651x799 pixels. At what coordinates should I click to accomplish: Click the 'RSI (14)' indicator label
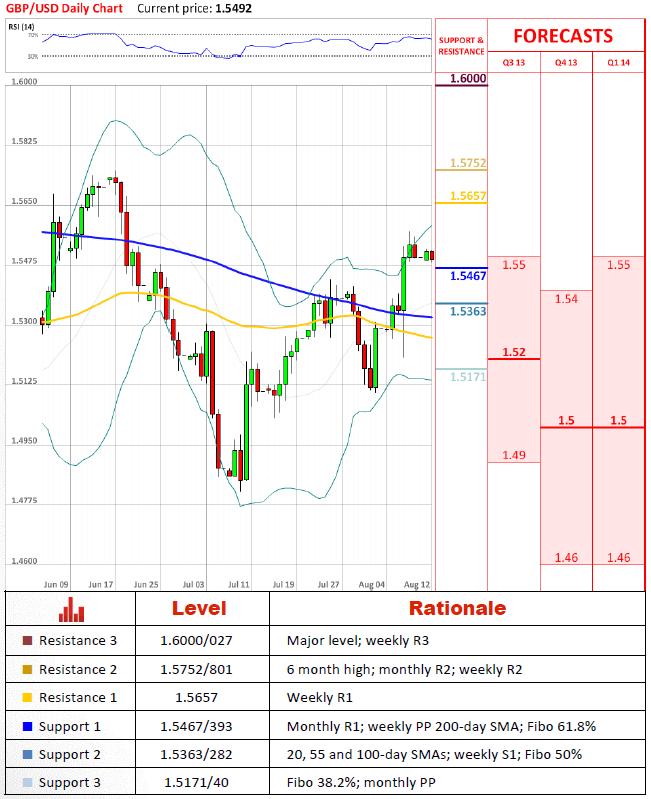pyautogui.click(x=21, y=26)
